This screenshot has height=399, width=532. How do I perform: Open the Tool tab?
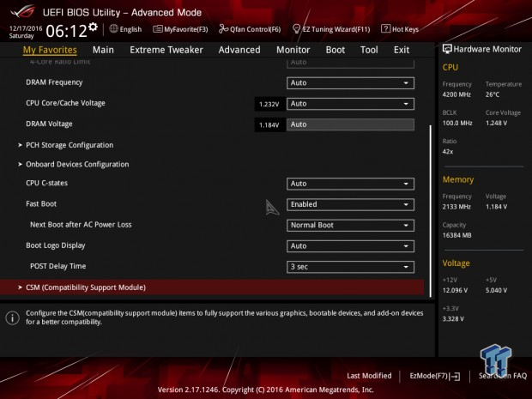click(x=369, y=50)
